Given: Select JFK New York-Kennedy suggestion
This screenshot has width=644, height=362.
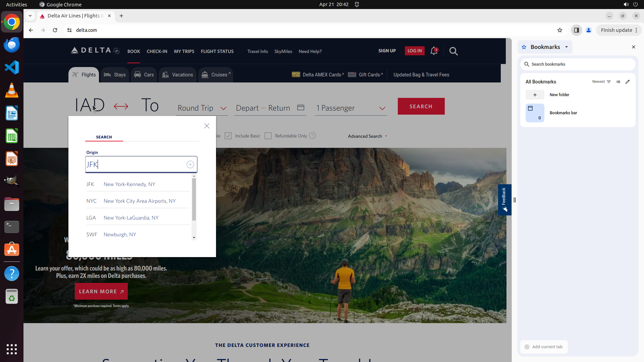Looking at the screenshot, I should point(129,184).
